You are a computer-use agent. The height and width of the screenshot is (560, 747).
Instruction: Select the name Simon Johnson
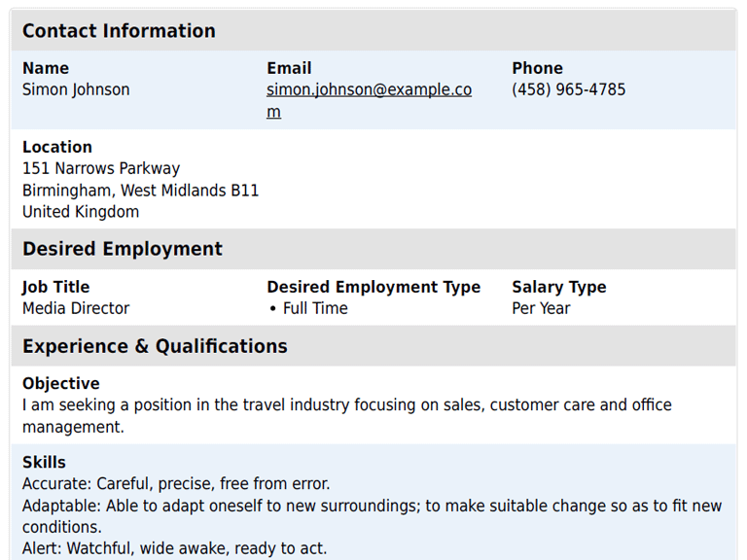(76, 89)
